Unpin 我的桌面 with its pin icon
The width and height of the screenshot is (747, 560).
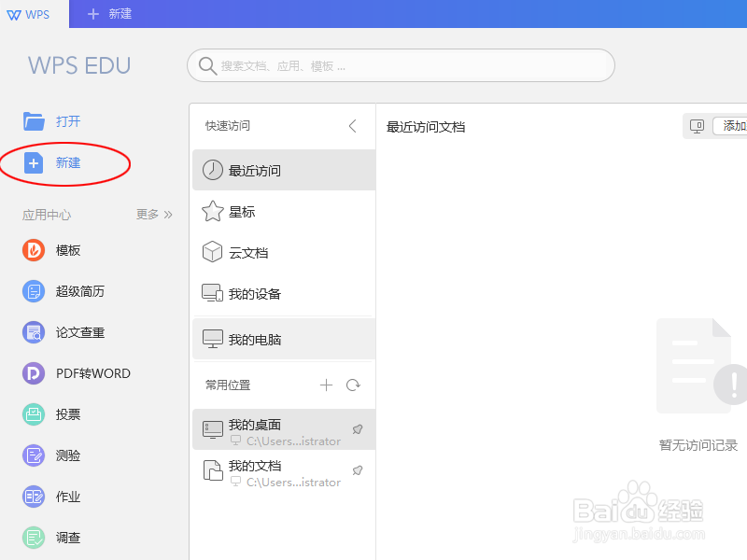click(358, 429)
